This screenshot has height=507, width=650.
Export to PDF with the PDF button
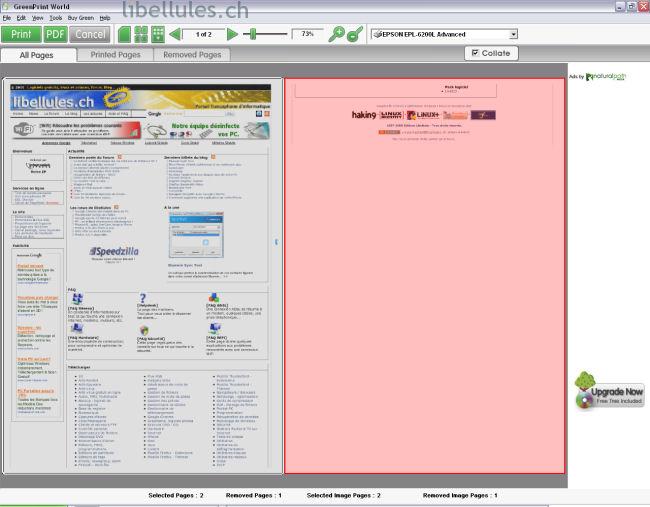pyautogui.click(x=55, y=34)
